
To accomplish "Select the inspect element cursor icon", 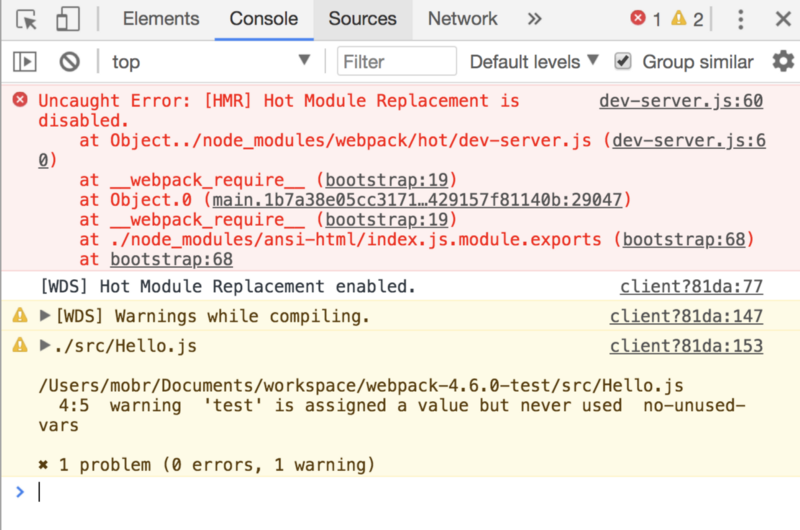I will 27,19.
